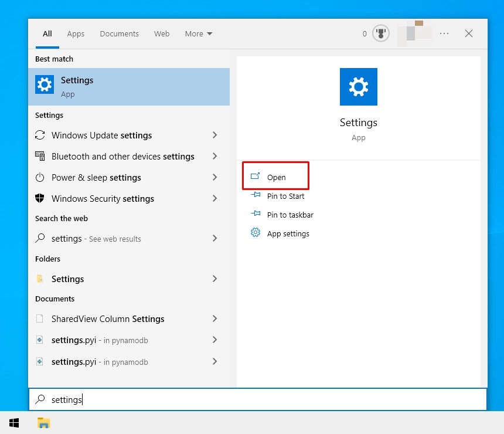The width and height of the screenshot is (504, 434).
Task: Click the Windows Start button
Action: [x=14, y=422]
